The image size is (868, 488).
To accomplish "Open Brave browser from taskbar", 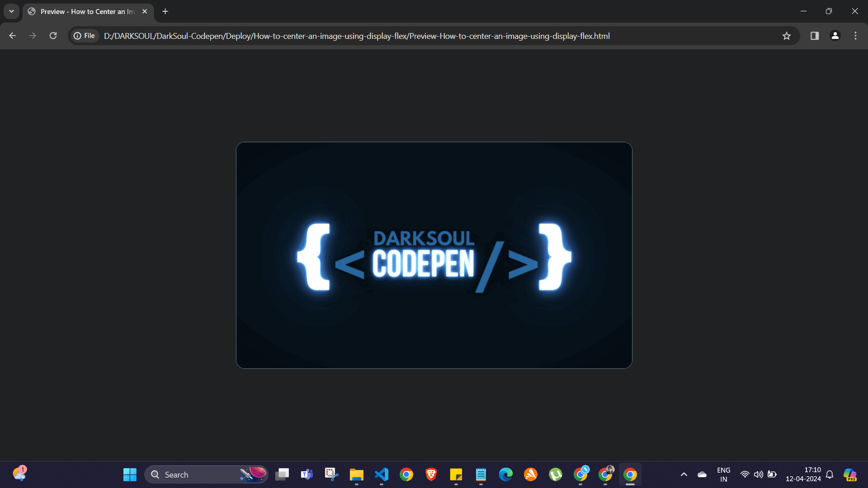I will (x=431, y=474).
